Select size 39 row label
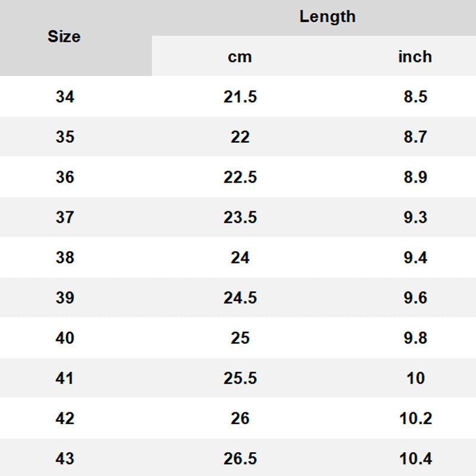This screenshot has height=476, width=476. pos(65,297)
